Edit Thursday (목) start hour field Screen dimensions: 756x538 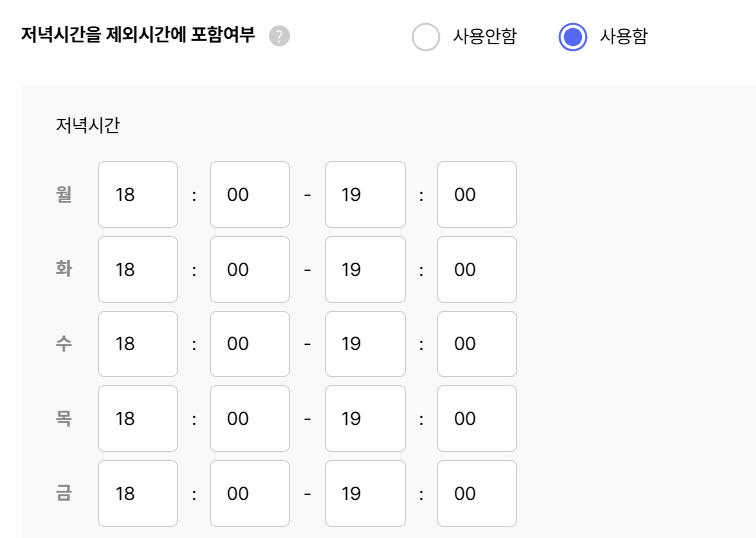point(138,418)
